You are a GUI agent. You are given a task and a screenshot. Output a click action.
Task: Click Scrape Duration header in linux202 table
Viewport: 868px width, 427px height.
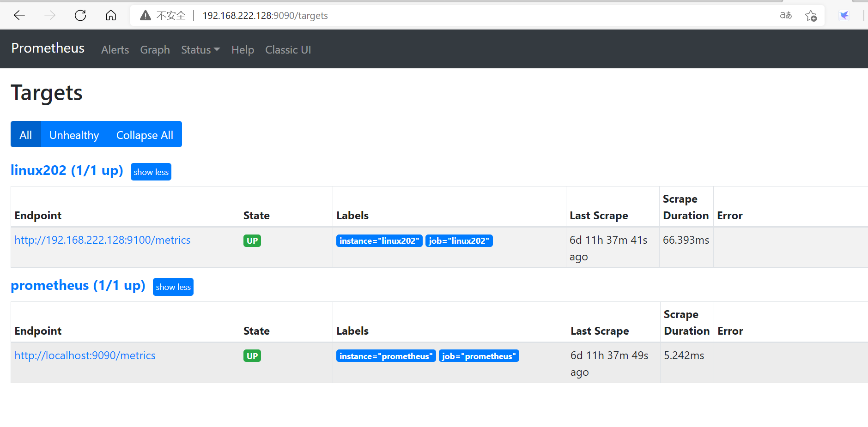pos(686,207)
